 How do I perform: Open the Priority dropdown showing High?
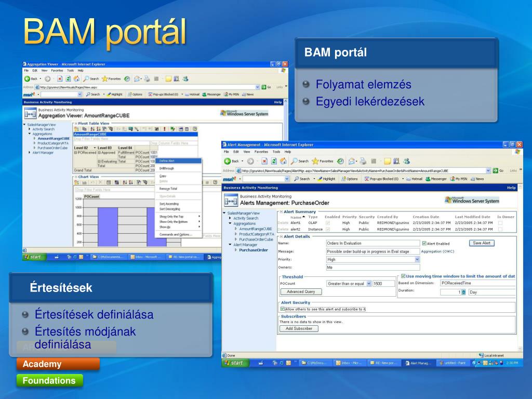click(x=417, y=260)
